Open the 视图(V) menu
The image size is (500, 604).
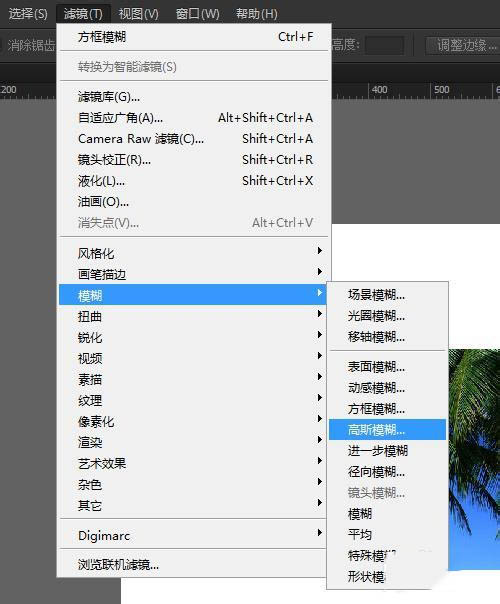point(139,14)
